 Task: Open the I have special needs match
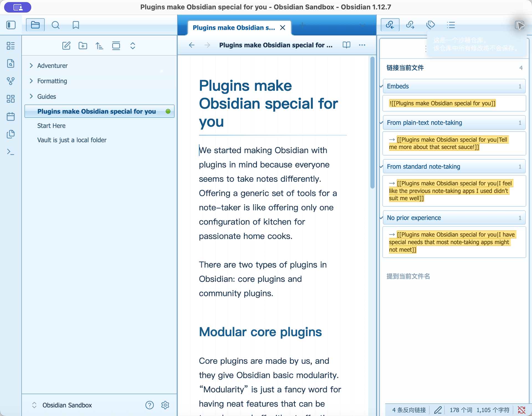point(454,242)
